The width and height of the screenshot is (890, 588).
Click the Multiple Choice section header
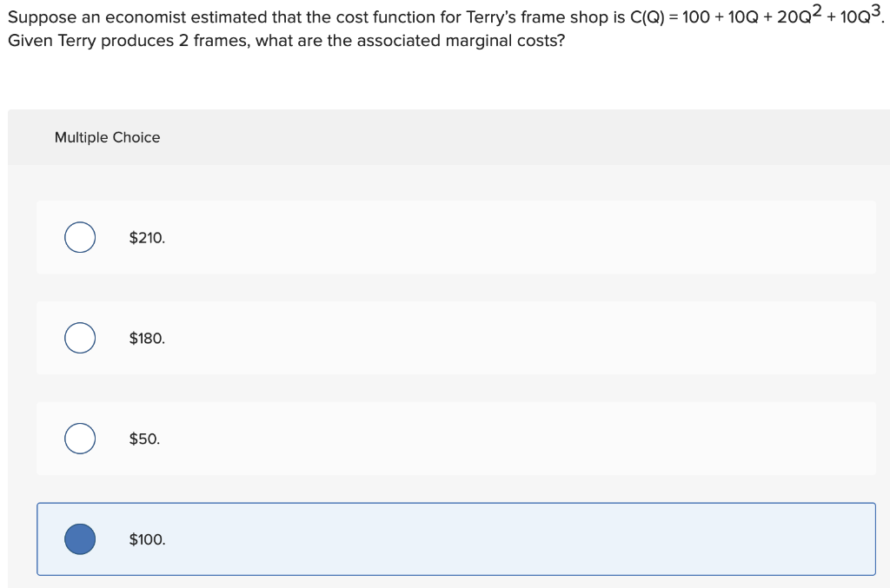click(107, 137)
